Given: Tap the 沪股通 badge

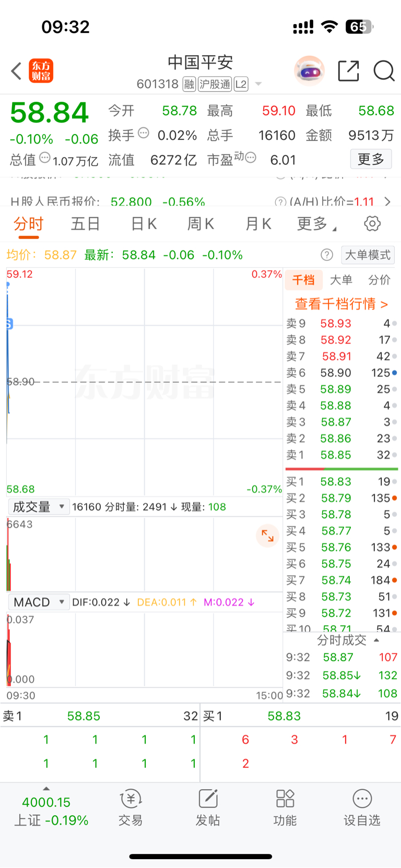Looking at the screenshot, I should tap(215, 84).
